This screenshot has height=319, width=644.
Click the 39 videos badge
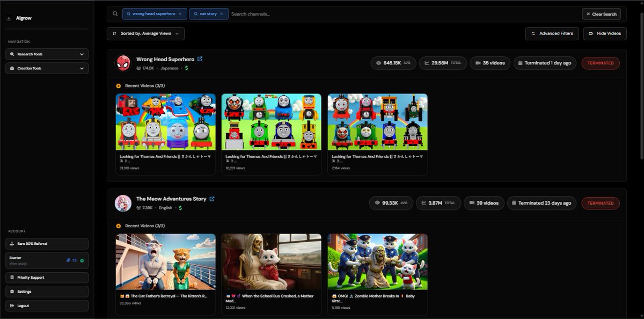tap(484, 203)
